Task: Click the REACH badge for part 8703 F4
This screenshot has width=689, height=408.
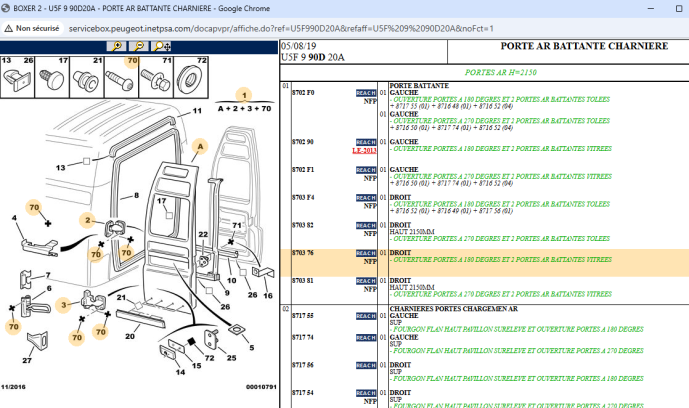Action: (x=366, y=198)
